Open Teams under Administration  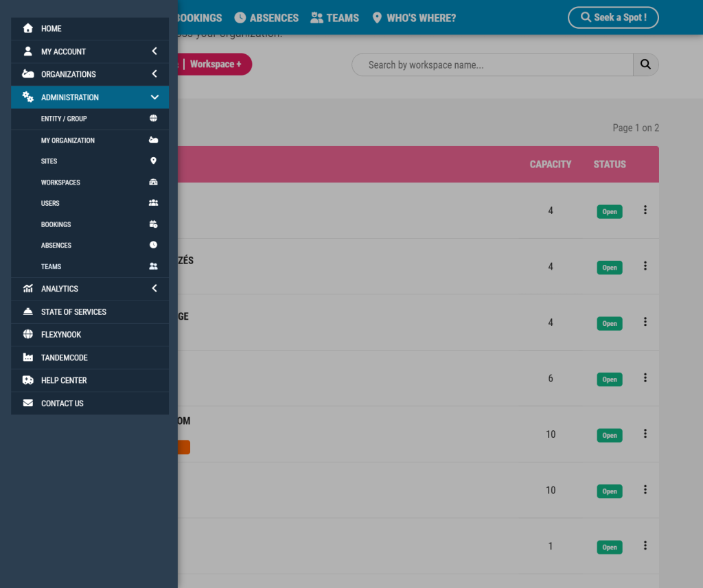pos(90,266)
